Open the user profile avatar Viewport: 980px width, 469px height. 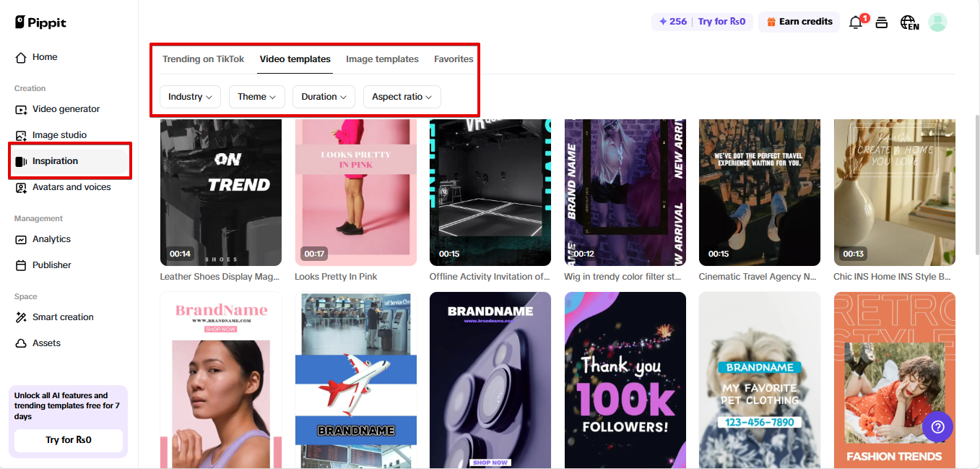pyautogui.click(x=937, y=22)
